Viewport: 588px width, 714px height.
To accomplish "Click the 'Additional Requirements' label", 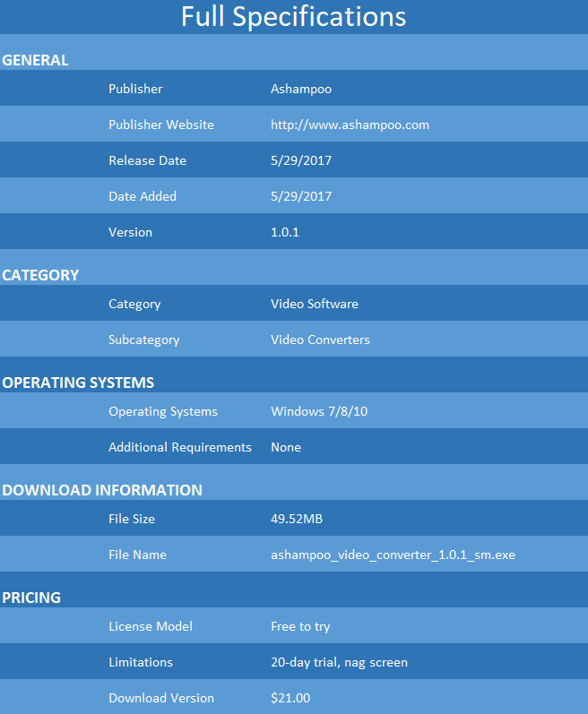I will click(x=180, y=448).
